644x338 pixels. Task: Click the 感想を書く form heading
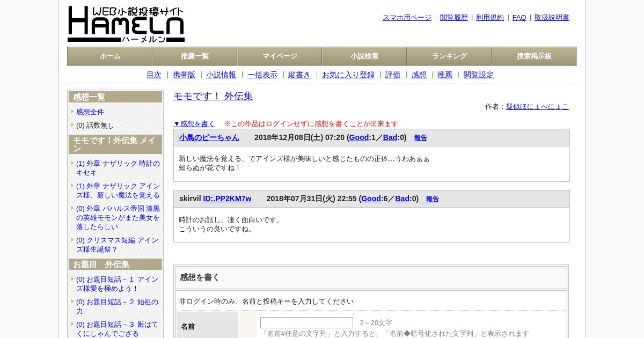click(x=200, y=277)
